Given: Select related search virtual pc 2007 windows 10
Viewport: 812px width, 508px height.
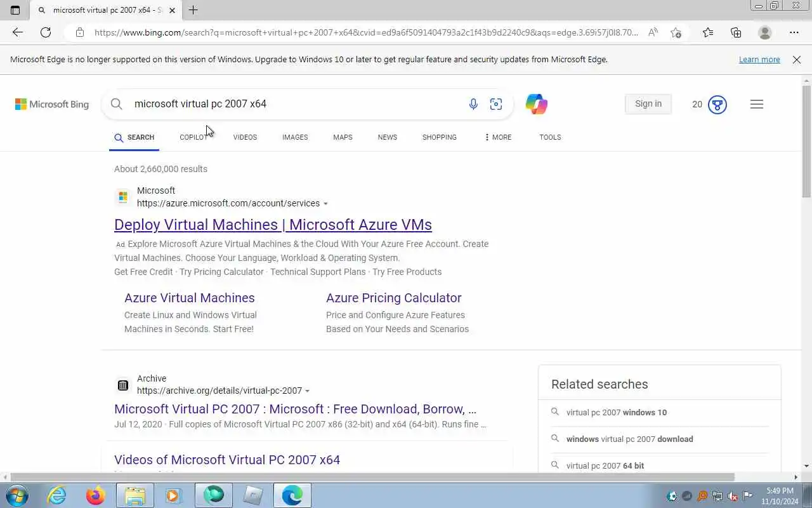Looking at the screenshot, I should (x=617, y=413).
